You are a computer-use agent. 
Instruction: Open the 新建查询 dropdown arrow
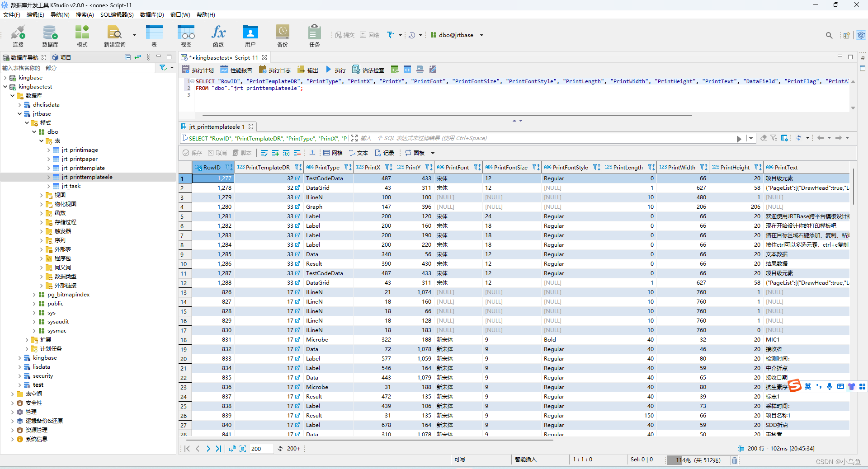pos(134,35)
